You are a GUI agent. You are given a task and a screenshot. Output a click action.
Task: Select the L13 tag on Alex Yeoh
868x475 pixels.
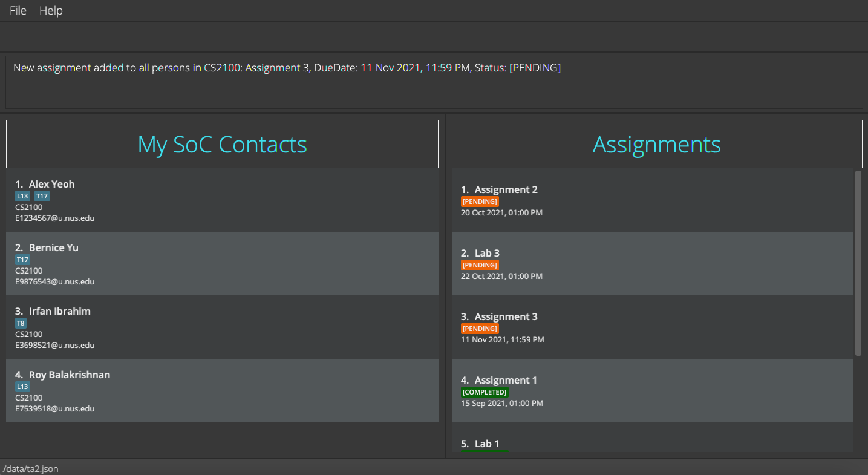pos(22,195)
